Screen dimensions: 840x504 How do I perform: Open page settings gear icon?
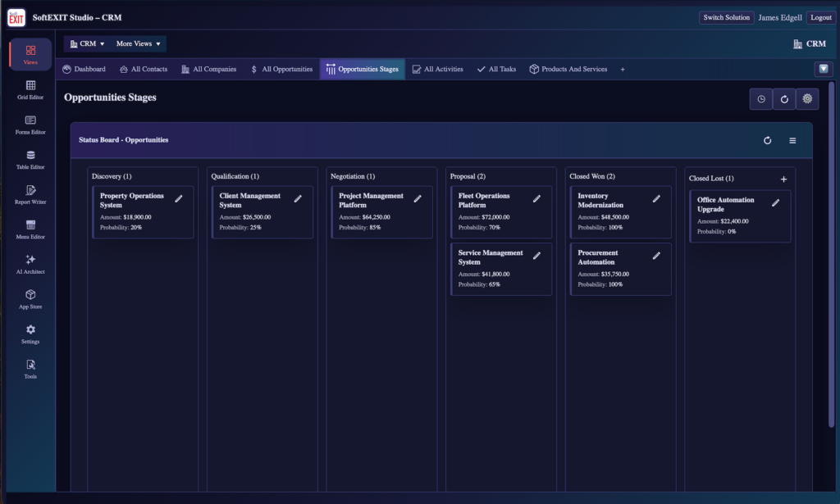pyautogui.click(x=807, y=99)
